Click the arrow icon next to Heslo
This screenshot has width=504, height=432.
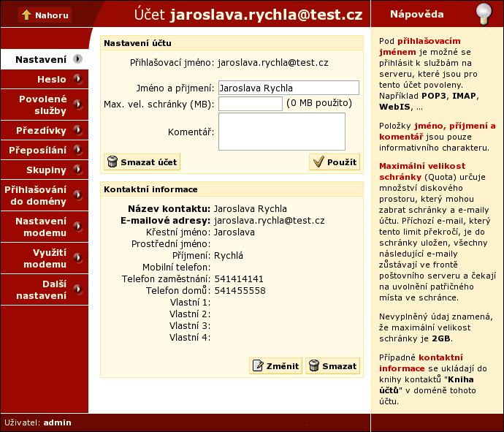[x=77, y=80]
